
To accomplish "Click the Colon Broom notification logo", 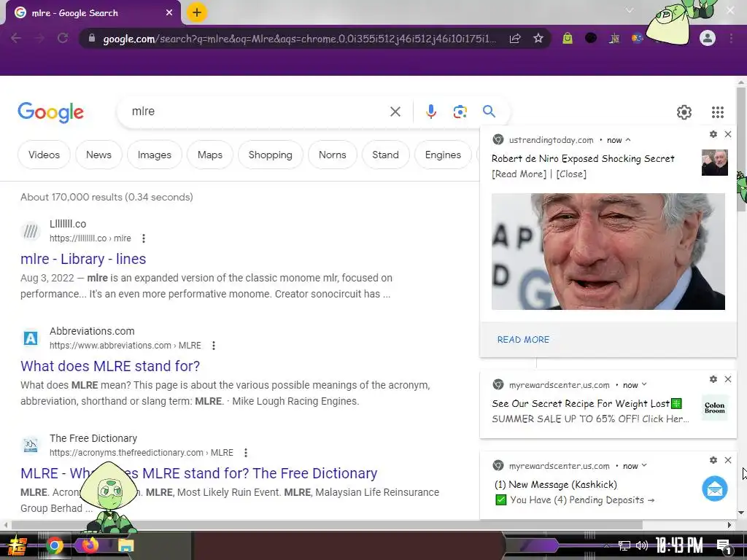I will 715,408.
